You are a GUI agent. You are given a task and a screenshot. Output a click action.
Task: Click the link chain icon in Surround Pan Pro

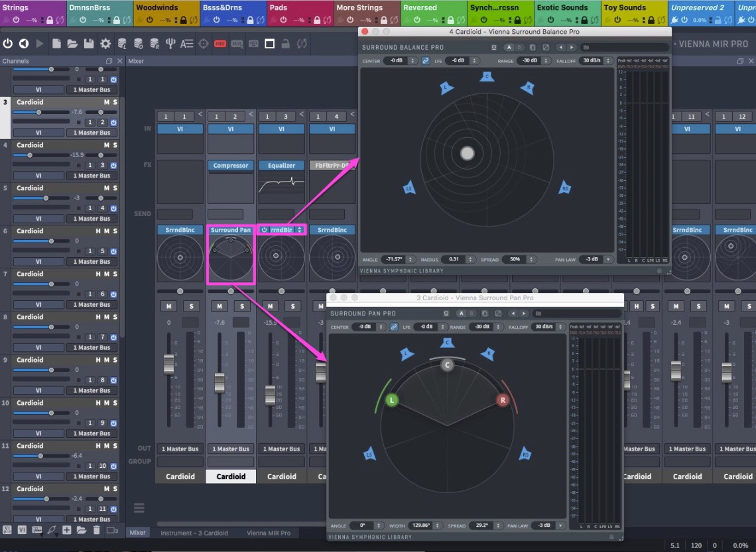click(394, 327)
